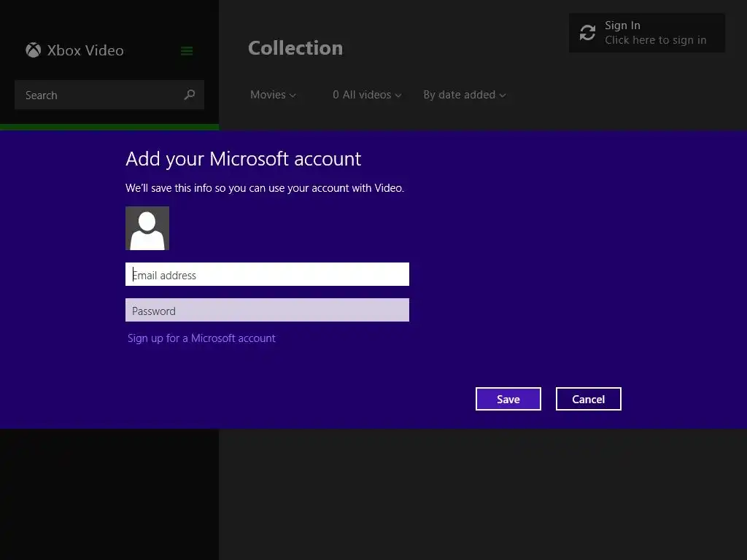Click the user avatar placeholder picture

coord(147,228)
